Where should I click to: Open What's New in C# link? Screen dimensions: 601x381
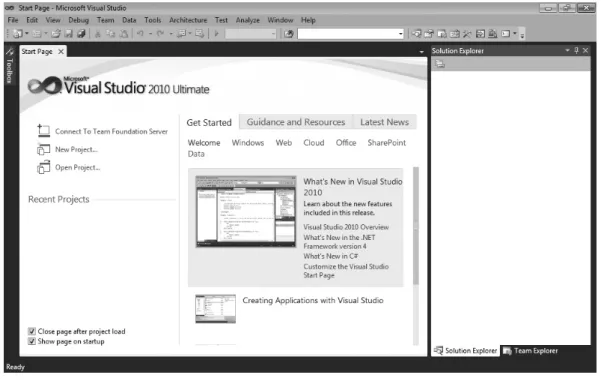pos(331,256)
